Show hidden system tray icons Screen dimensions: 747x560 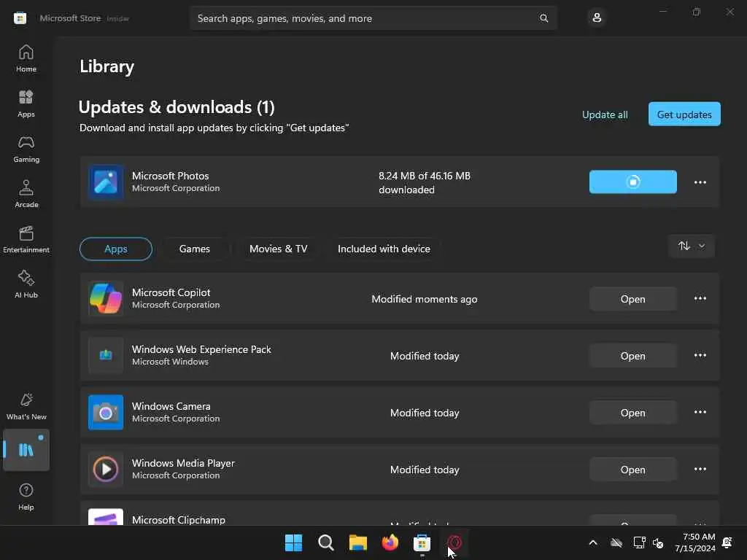pos(593,542)
